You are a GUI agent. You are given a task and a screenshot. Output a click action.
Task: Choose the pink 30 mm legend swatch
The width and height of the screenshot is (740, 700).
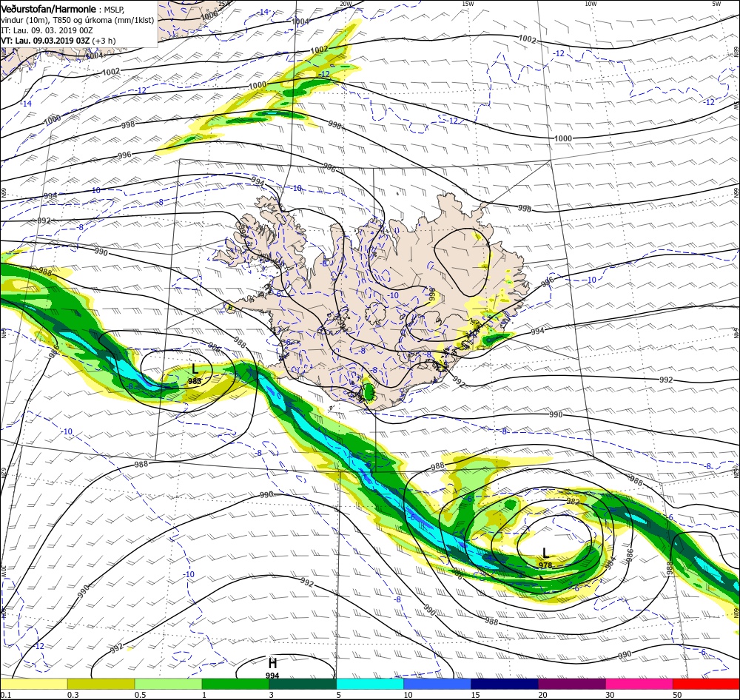coord(639,684)
